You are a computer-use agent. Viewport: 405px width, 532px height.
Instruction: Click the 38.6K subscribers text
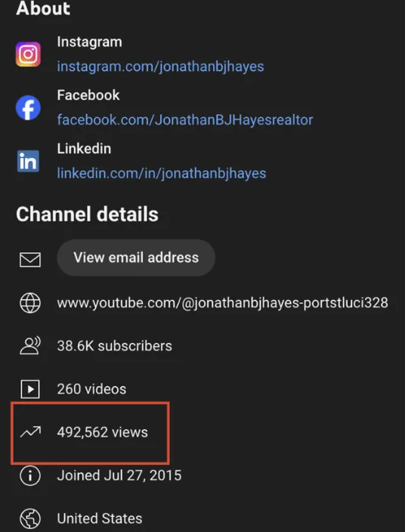(x=115, y=346)
